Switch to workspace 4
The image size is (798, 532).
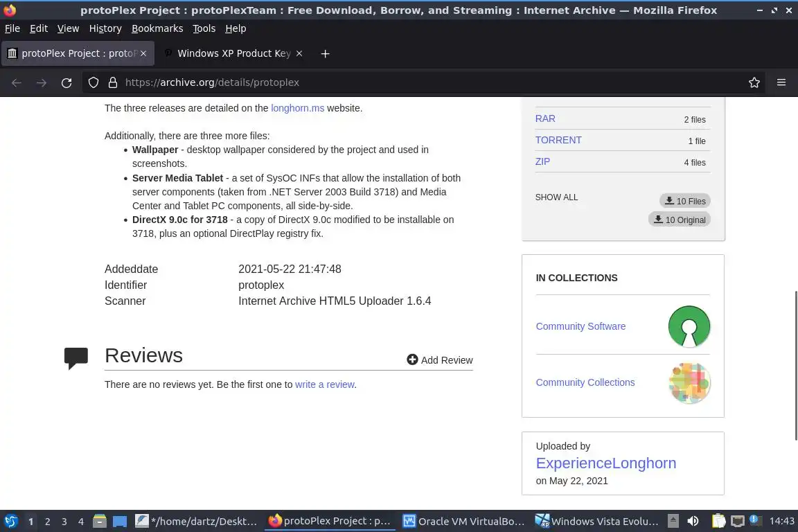(81, 522)
